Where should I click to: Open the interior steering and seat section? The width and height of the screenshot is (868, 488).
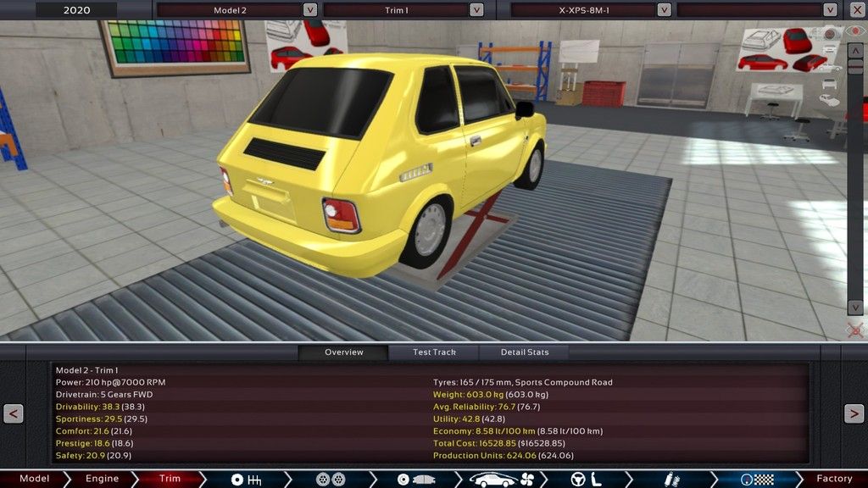coord(587,480)
